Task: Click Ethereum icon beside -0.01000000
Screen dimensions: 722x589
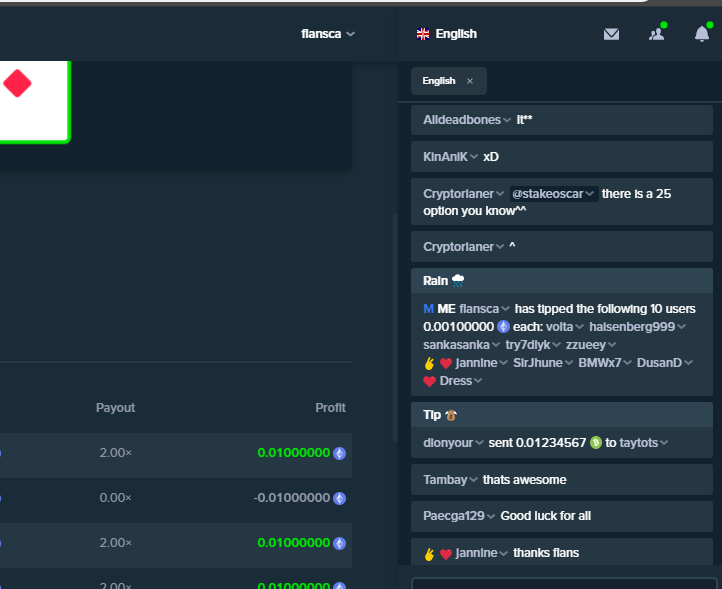Action: 339,498
